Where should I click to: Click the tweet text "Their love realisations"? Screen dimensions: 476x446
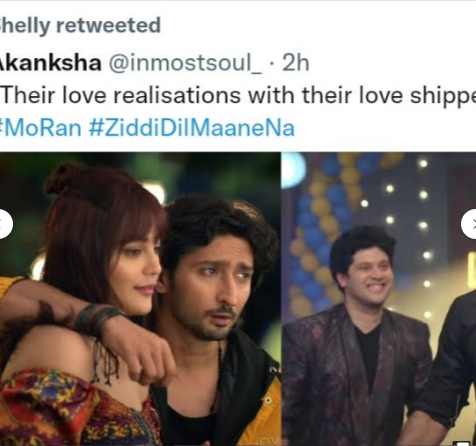121,96
